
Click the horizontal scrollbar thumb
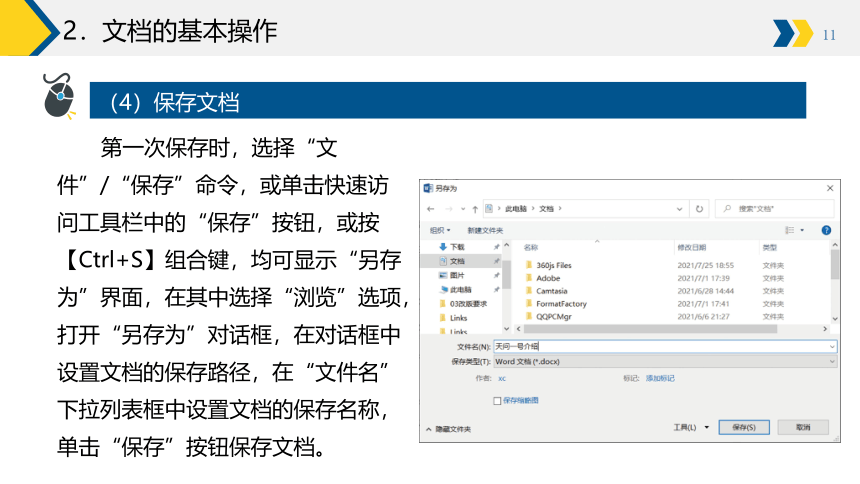pos(650,329)
